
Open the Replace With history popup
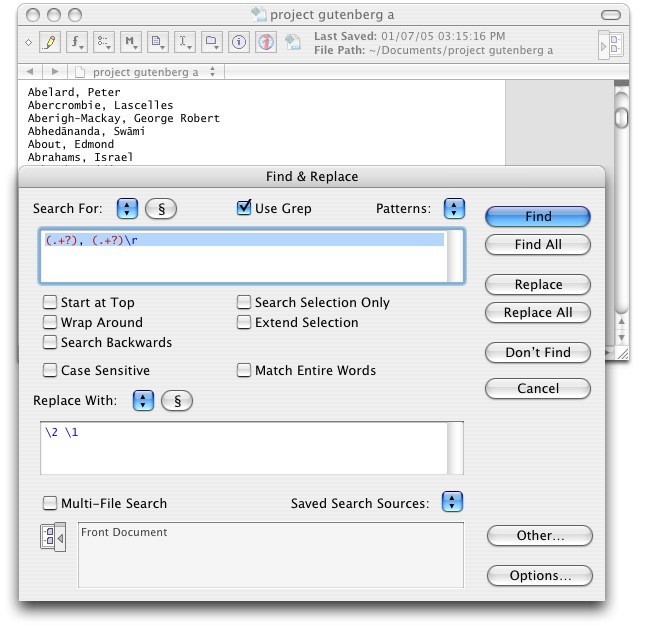(143, 400)
